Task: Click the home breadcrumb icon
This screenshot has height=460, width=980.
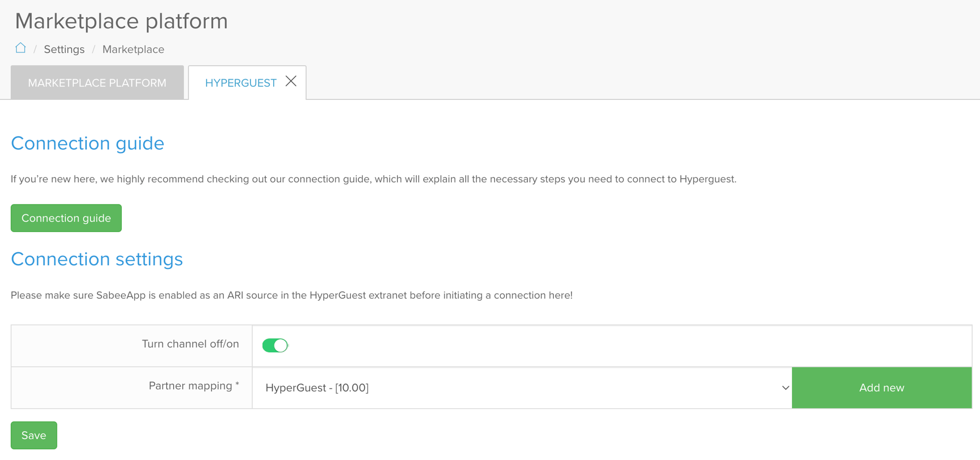Action: click(20, 48)
